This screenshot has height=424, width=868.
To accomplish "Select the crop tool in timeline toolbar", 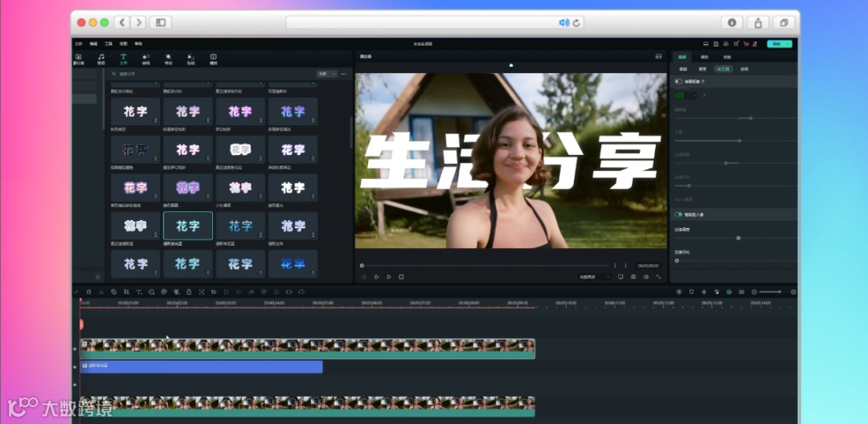I will click(126, 291).
